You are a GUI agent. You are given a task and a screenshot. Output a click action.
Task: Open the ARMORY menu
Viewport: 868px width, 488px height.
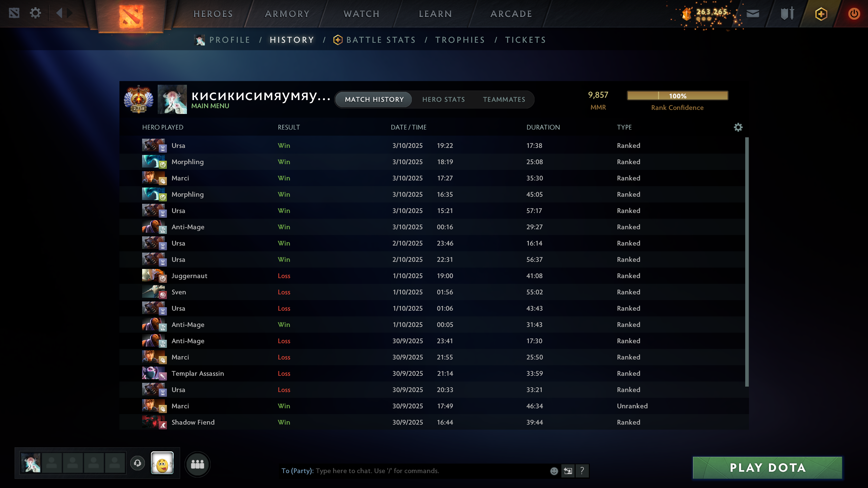coord(287,14)
